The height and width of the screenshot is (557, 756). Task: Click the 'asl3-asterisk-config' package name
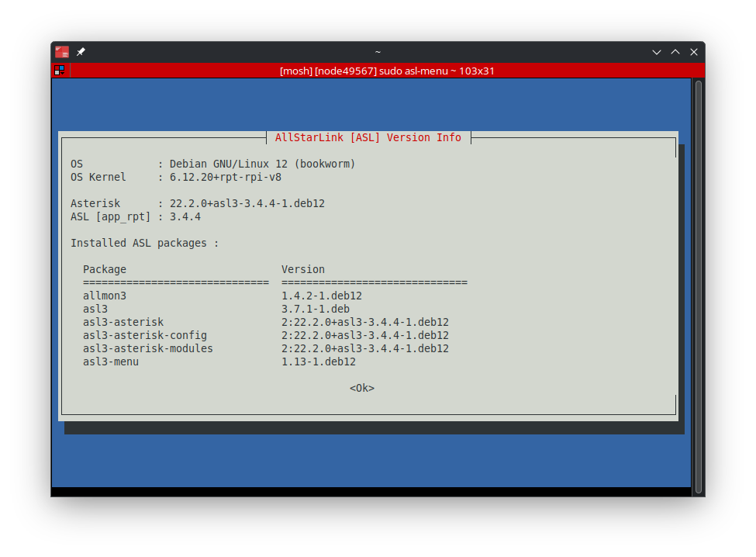click(x=145, y=335)
